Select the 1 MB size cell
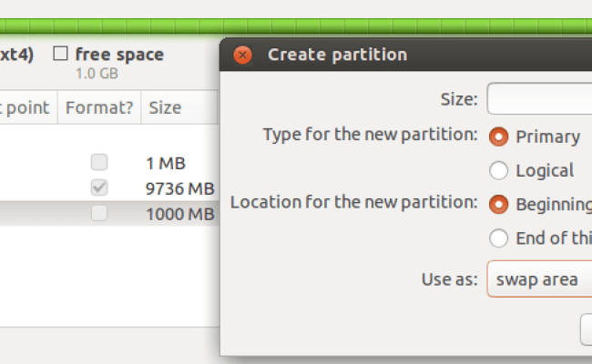Image resolution: width=592 pixels, height=364 pixels. point(166,163)
